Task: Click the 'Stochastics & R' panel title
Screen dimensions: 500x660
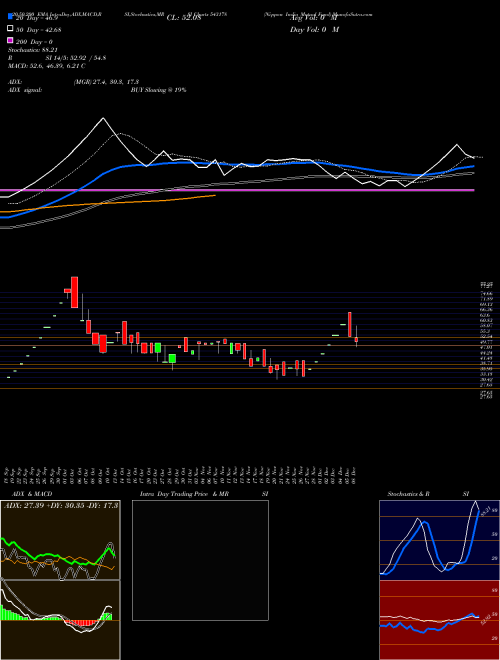Action: pyautogui.click(x=411, y=494)
